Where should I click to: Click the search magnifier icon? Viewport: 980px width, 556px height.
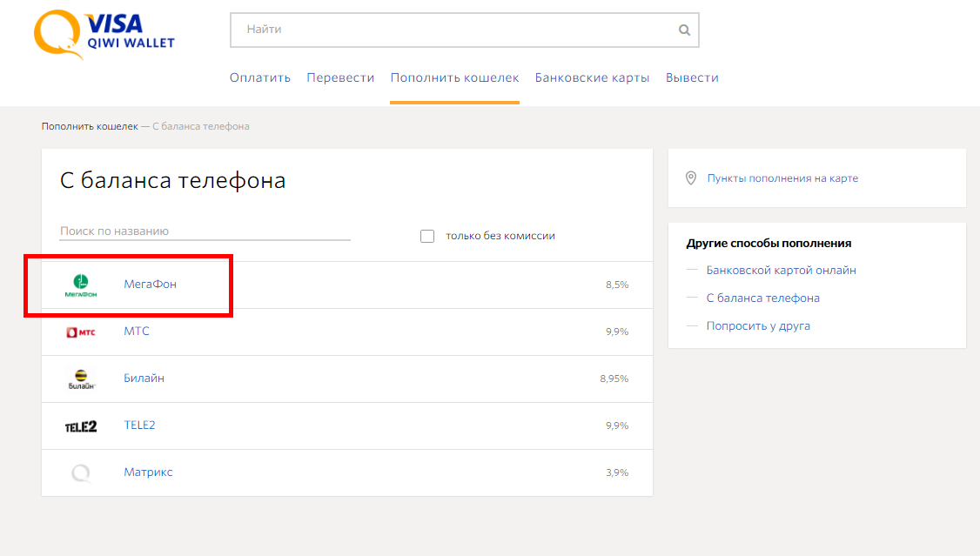[684, 30]
